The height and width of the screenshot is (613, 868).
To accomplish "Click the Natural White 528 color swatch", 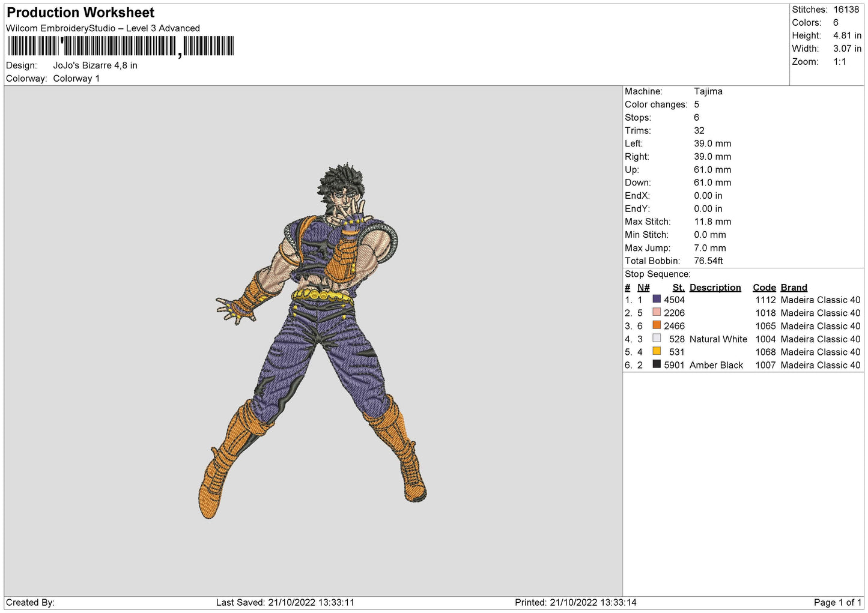I will click(x=657, y=339).
